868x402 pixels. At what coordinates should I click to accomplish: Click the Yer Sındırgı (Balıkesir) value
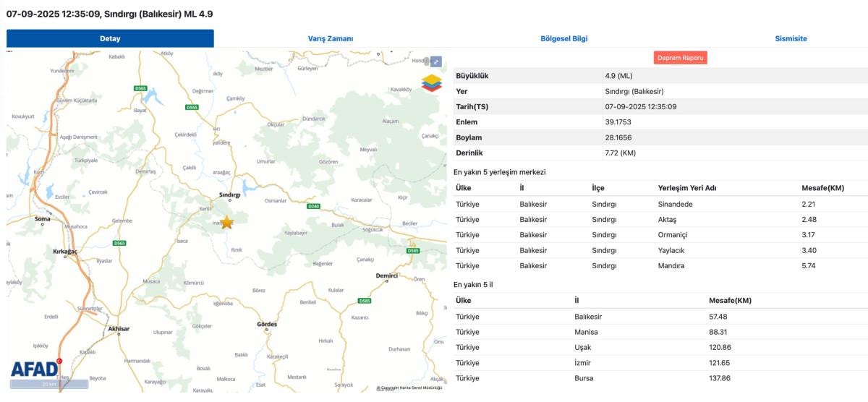point(634,91)
